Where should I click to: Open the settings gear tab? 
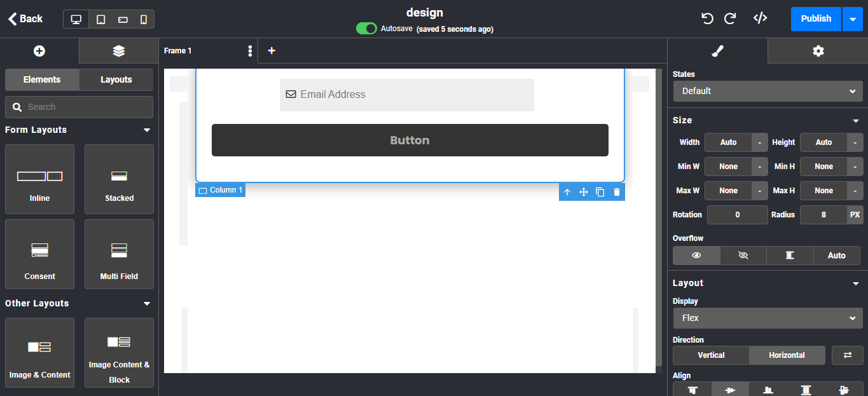(x=818, y=51)
